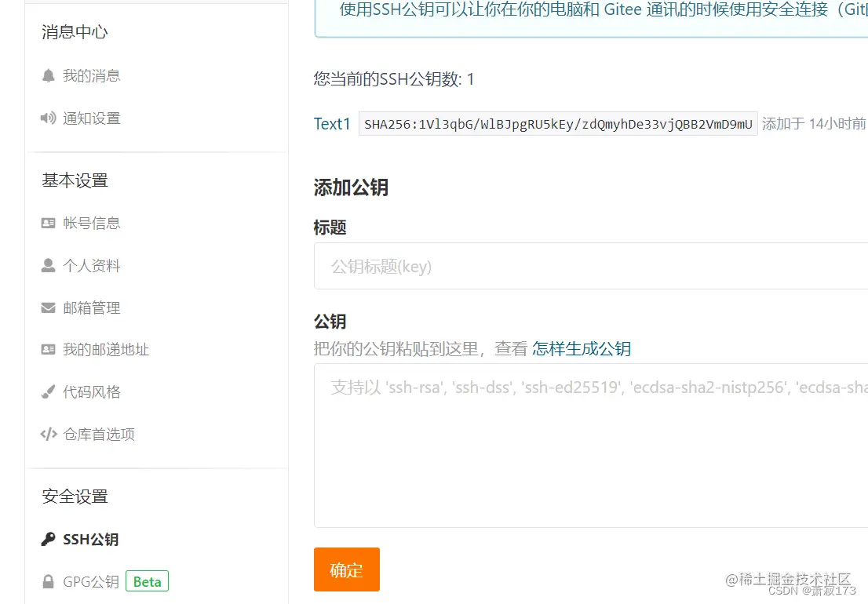Open 个人资料 page
Viewport: 868px width, 604px height.
[91, 265]
